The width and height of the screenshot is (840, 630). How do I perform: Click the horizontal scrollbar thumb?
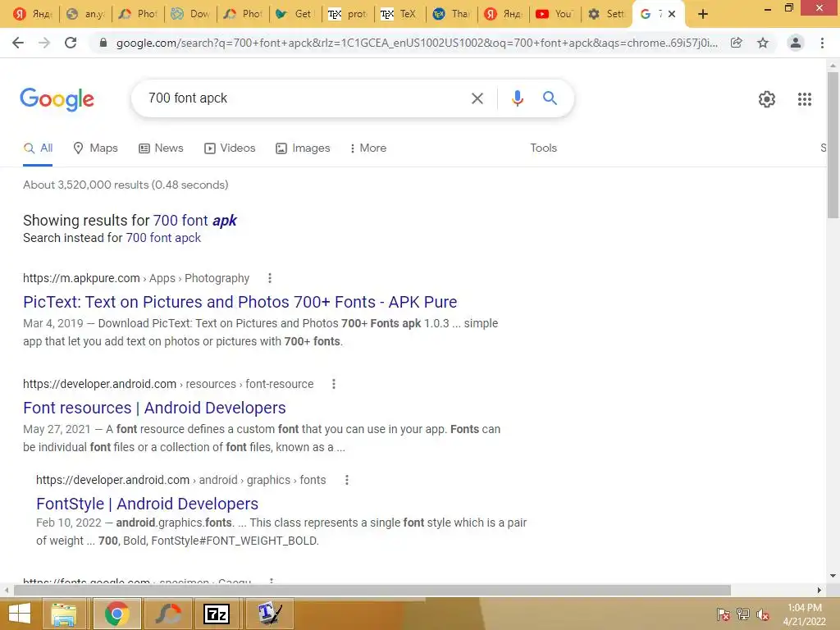(x=372, y=591)
